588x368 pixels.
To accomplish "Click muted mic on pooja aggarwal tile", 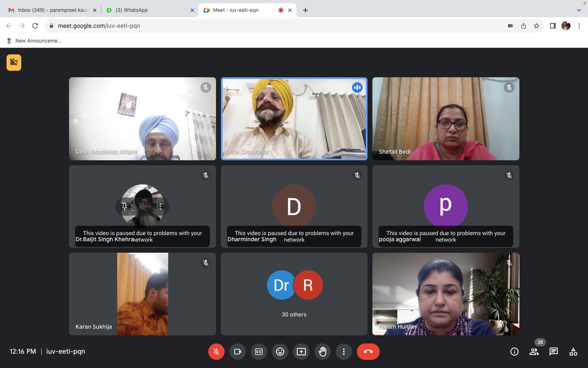I will 509,175.
